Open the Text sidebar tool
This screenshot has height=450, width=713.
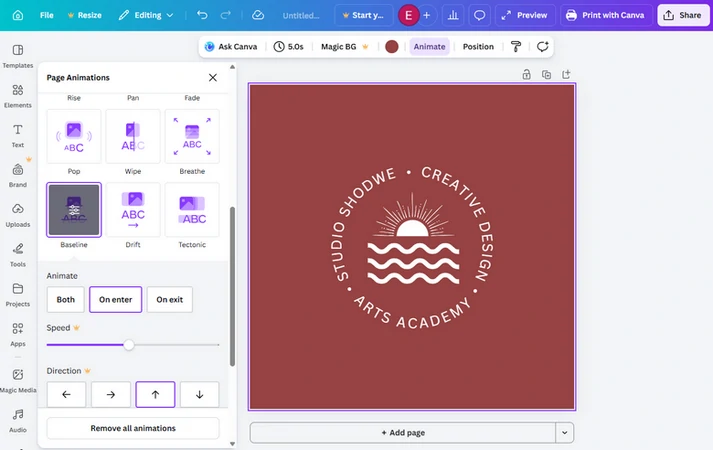(x=18, y=135)
